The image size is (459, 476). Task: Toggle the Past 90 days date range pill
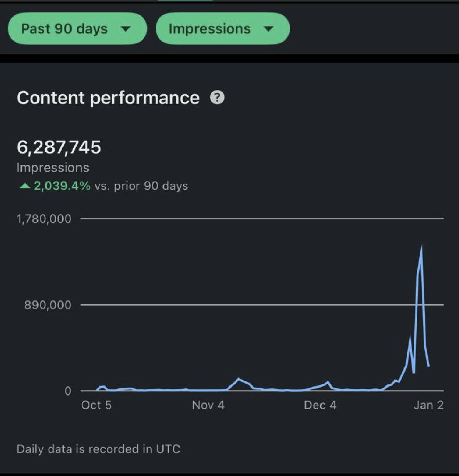point(77,29)
